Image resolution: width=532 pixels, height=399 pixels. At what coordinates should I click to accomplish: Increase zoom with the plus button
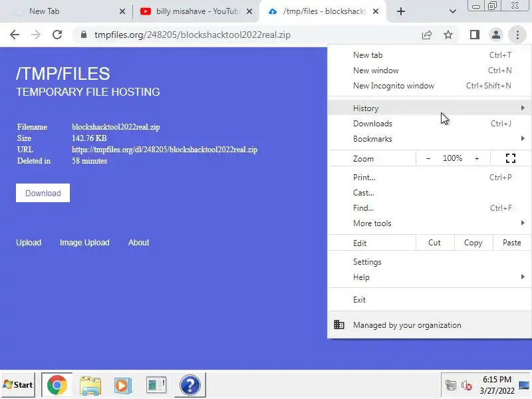[477, 158]
